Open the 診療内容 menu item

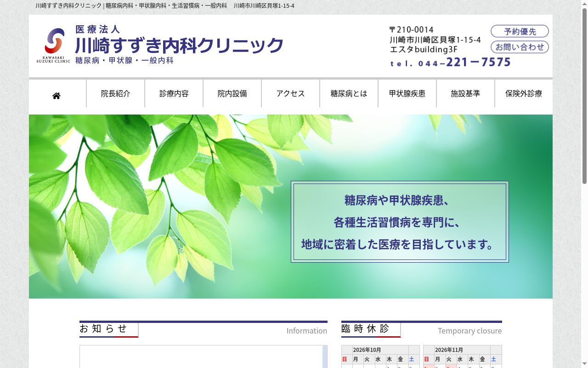[x=174, y=93]
